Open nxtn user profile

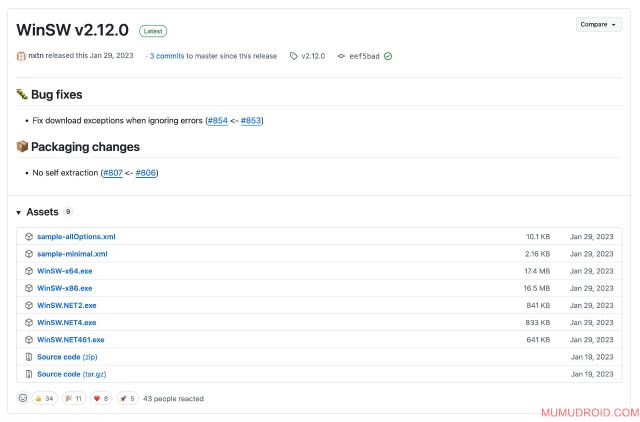[x=36, y=56]
